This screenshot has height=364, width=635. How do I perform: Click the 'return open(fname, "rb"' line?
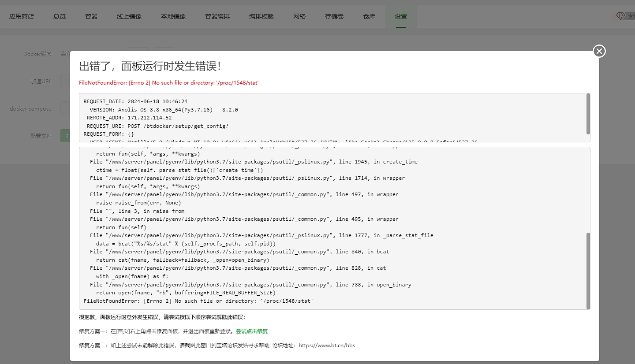click(186, 293)
